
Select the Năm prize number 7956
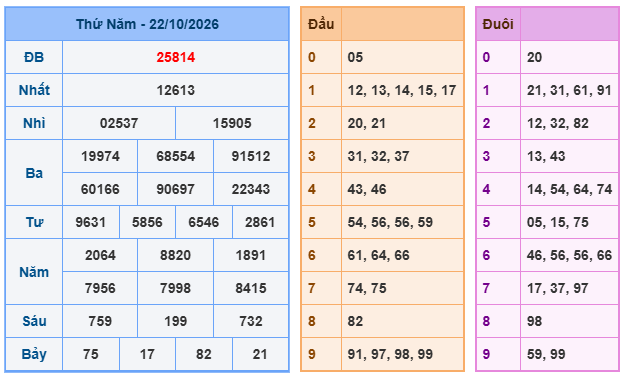(100, 288)
